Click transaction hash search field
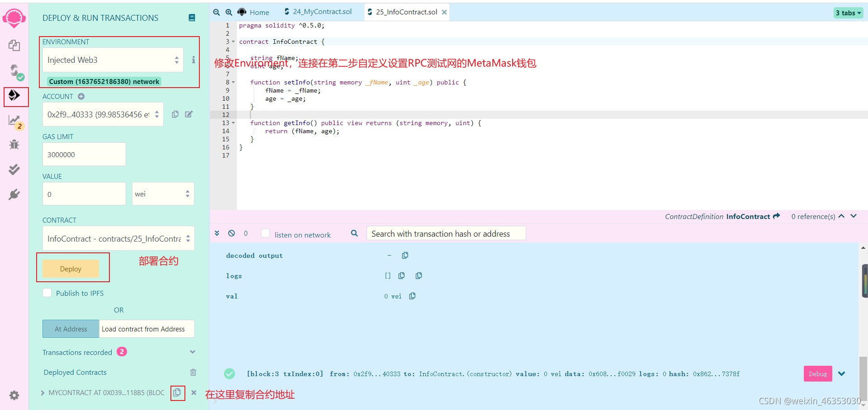Viewport: 868px width, 410px height. click(x=446, y=233)
